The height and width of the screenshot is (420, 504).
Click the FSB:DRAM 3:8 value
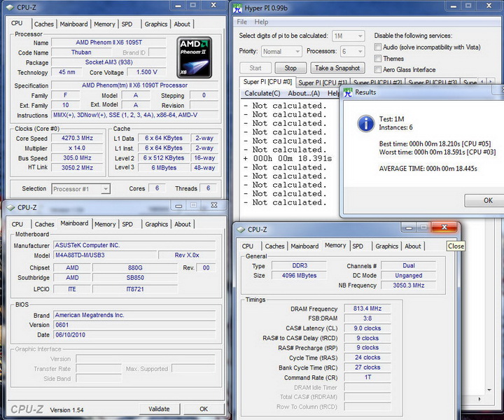(x=367, y=318)
